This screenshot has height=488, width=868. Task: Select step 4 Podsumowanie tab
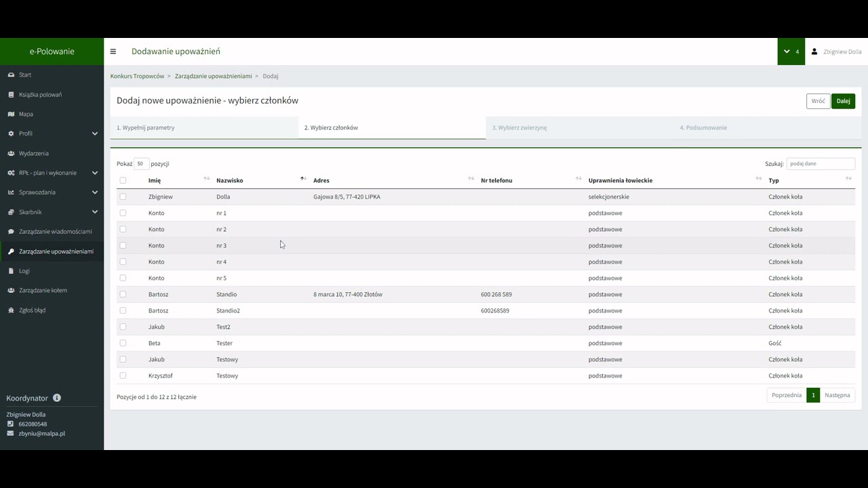click(768, 127)
